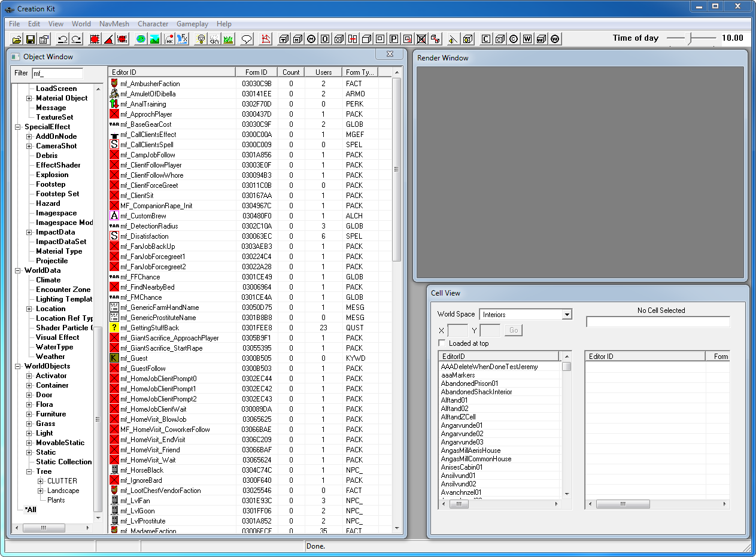Image resolution: width=756 pixels, height=557 pixels.
Task: Click the Filter text input field
Action: tap(57, 74)
